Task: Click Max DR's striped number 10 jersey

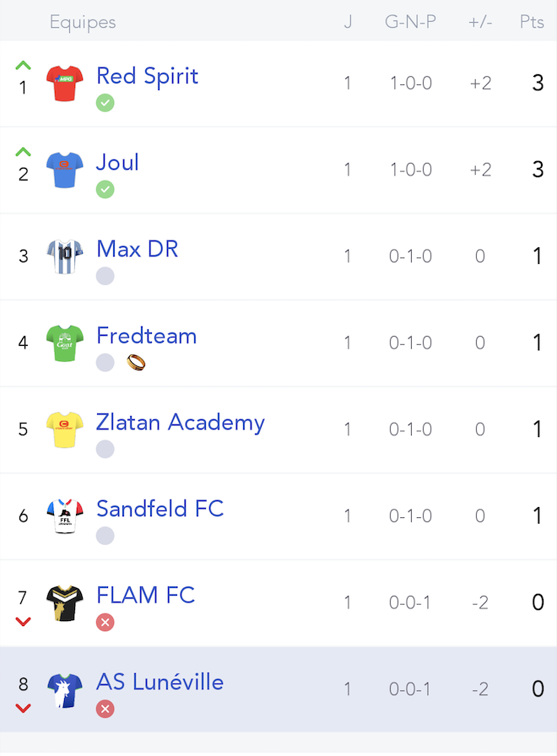Action: click(65, 256)
